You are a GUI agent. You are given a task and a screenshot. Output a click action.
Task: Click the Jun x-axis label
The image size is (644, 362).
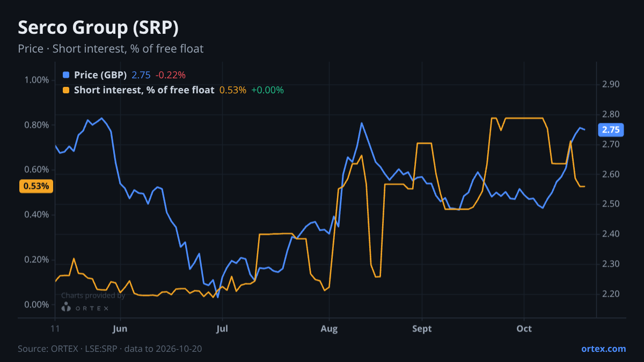(x=121, y=329)
